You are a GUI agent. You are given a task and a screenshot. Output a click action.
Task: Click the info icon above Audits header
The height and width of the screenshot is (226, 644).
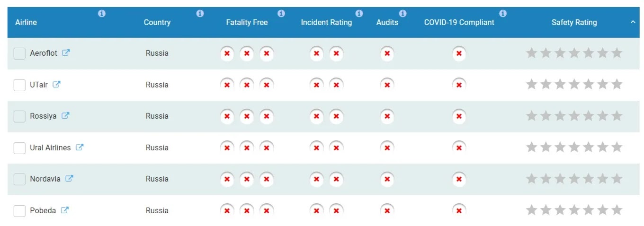[x=402, y=14]
